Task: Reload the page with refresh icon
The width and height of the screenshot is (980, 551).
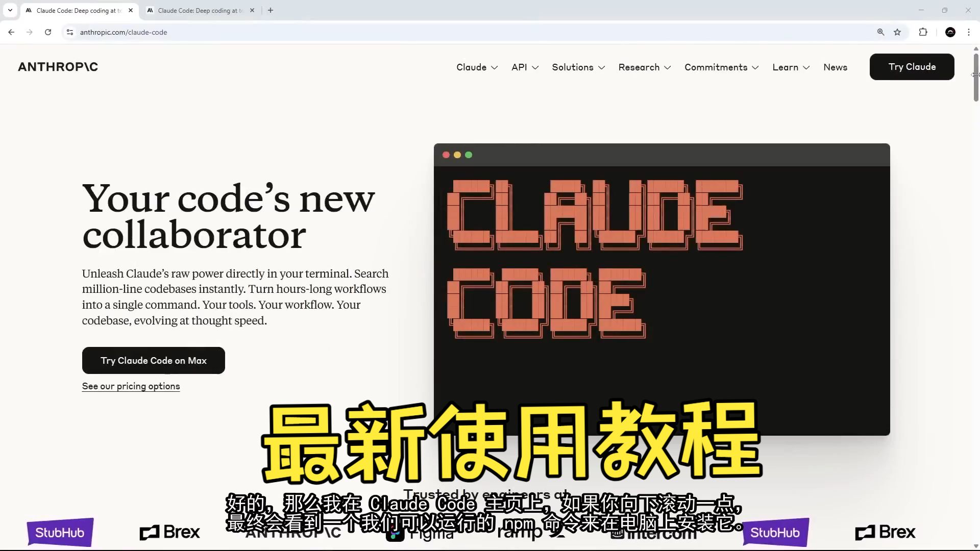Action: [48, 32]
